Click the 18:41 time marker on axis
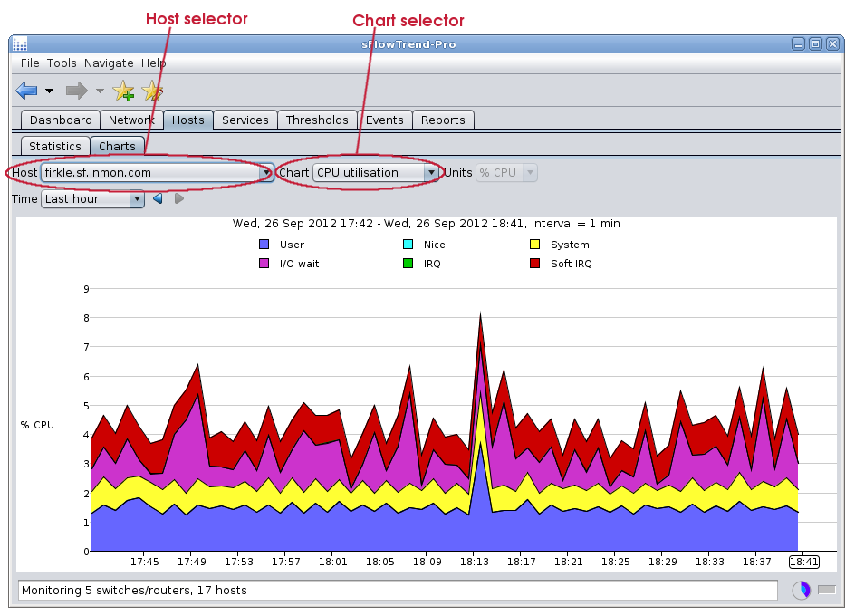 802,562
